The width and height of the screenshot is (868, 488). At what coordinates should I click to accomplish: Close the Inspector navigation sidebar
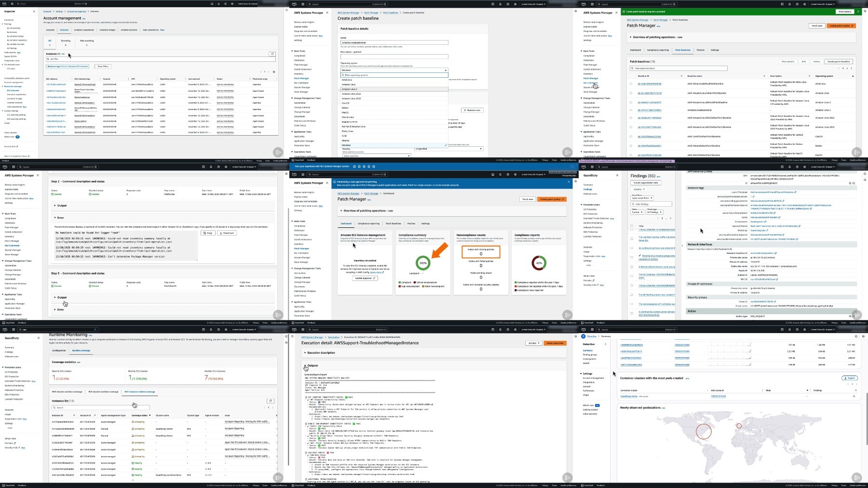(34, 11)
